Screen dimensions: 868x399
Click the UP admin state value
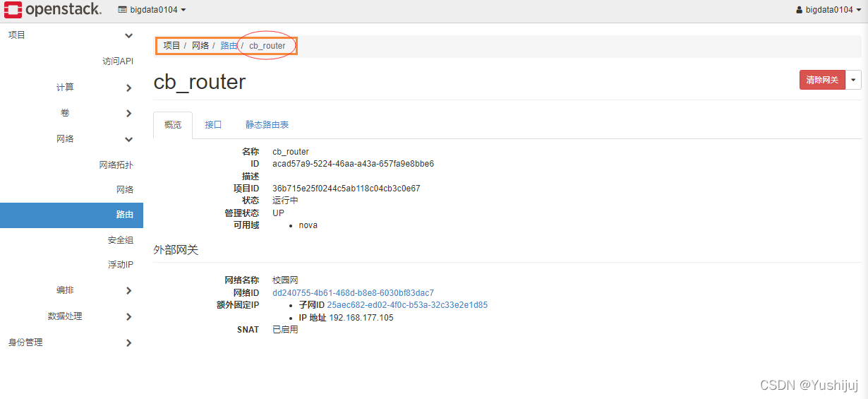coord(279,213)
